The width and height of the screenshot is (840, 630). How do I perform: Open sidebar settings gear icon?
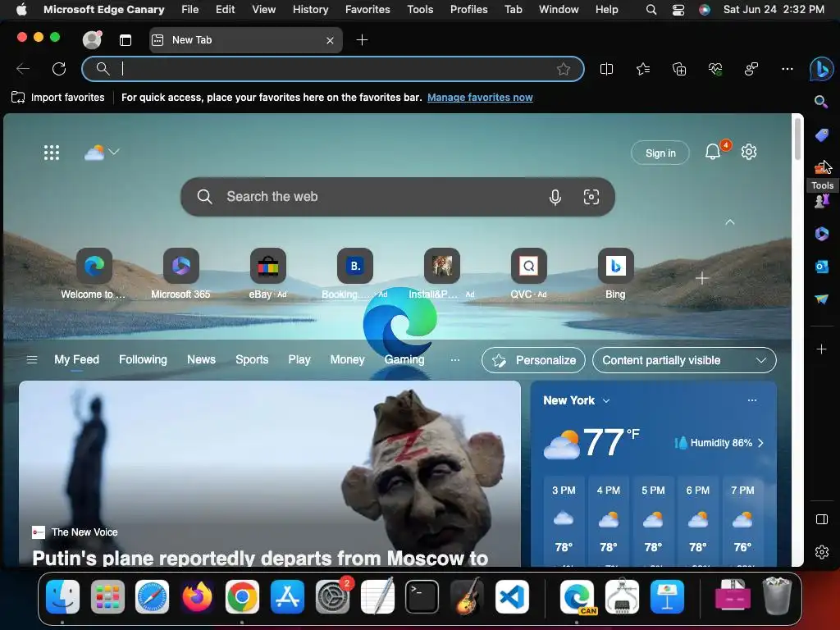coord(821,552)
